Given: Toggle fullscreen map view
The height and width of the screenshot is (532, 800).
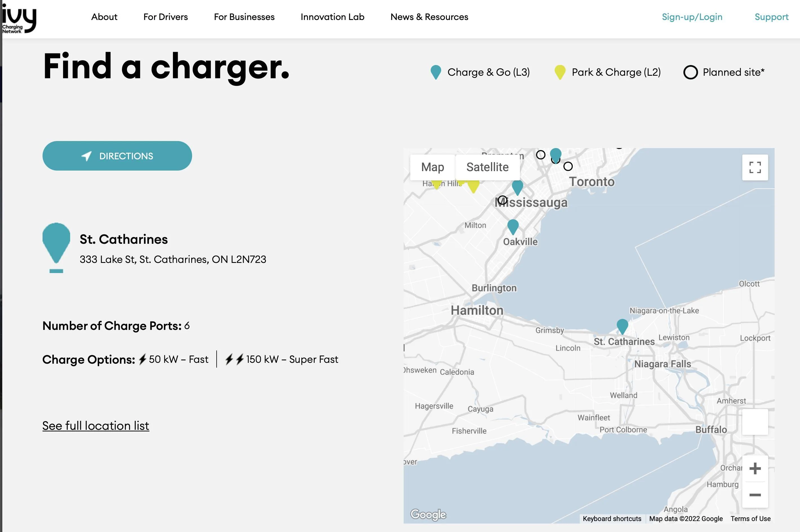Looking at the screenshot, I should (x=755, y=167).
